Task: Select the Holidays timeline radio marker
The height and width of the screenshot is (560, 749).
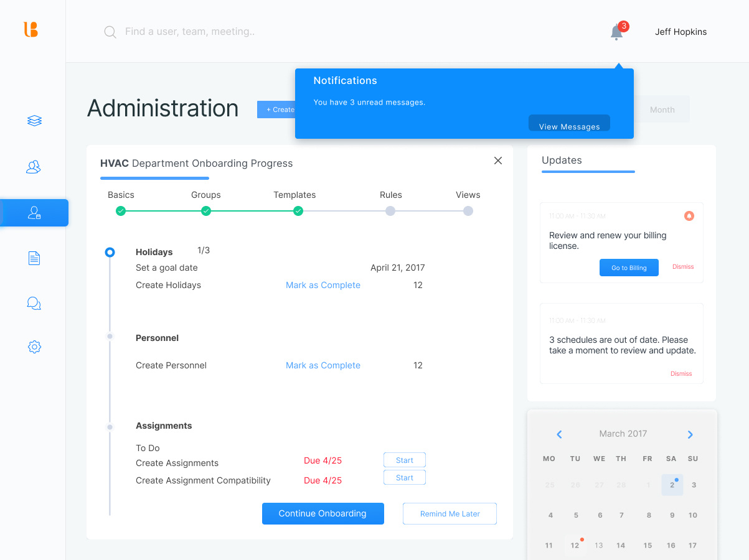Action: tap(110, 252)
